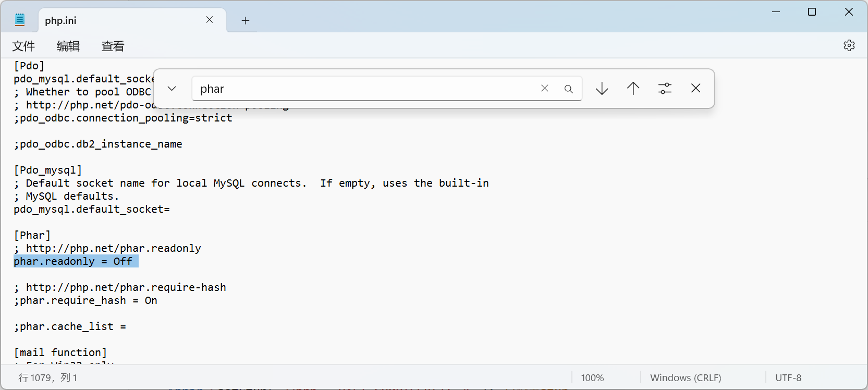This screenshot has width=868, height=390.
Task: Click the [Pdo_mysql] section header
Action: (x=48, y=170)
